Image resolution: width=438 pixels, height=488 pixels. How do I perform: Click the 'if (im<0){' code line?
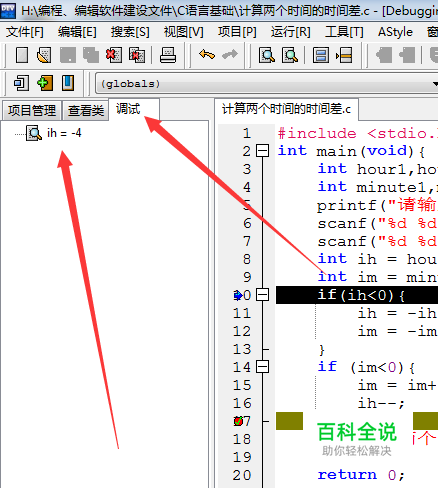coord(366,367)
